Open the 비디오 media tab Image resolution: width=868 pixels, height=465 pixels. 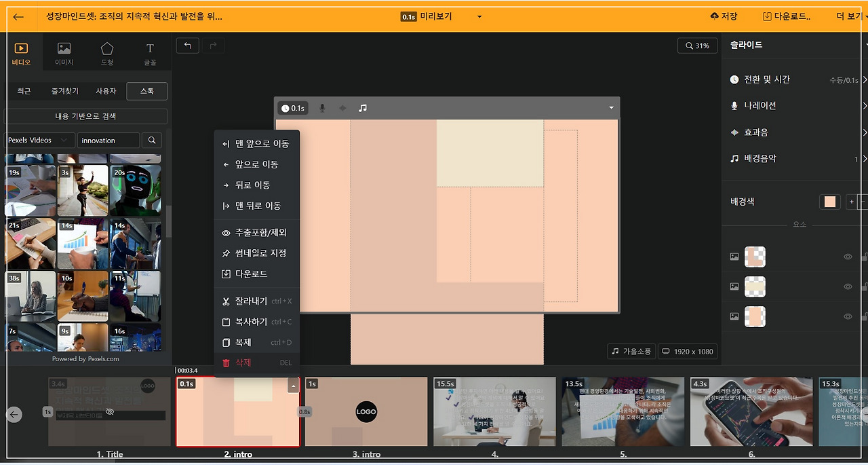tap(21, 54)
